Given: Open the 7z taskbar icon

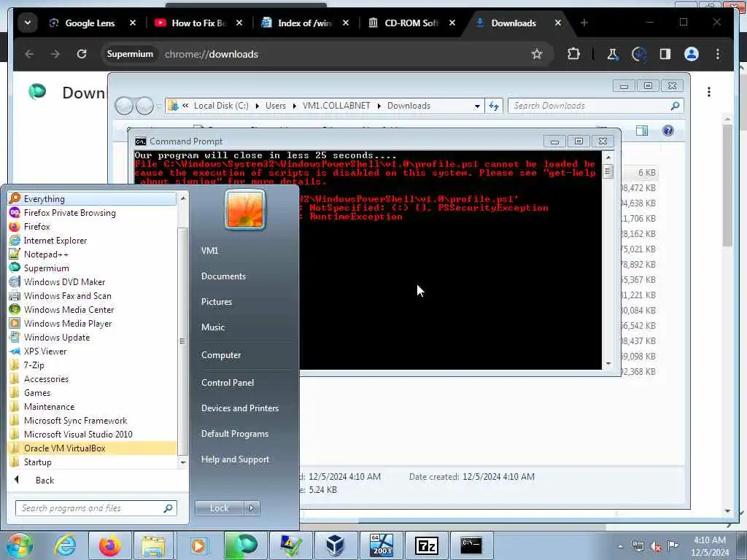Looking at the screenshot, I should (x=426, y=545).
